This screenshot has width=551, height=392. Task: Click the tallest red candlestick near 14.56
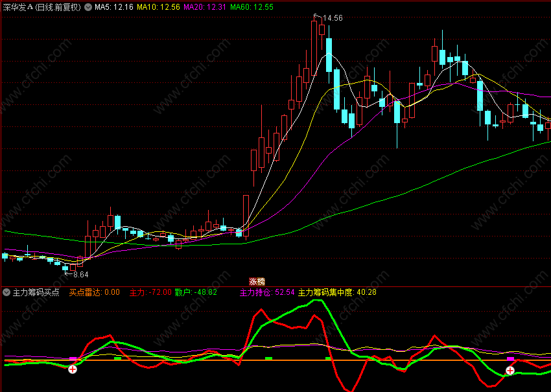click(x=314, y=48)
